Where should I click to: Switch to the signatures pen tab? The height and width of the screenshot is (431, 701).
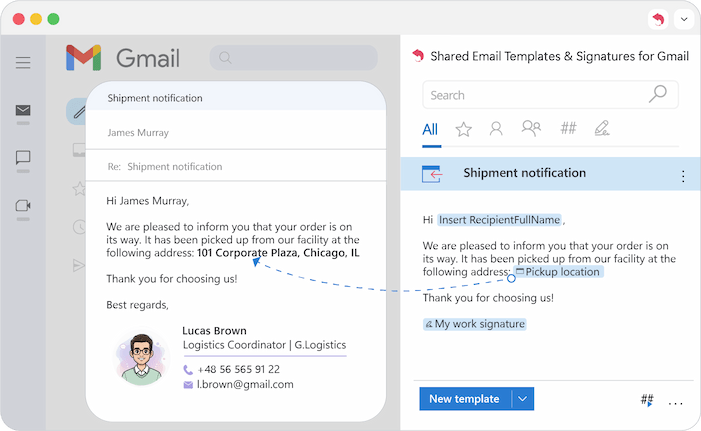(x=602, y=128)
